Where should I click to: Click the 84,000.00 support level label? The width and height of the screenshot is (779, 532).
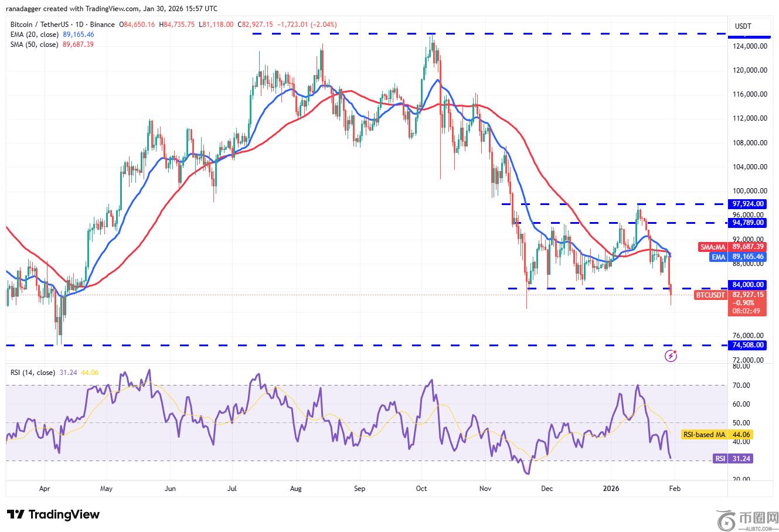pyautogui.click(x=748, y=285)
